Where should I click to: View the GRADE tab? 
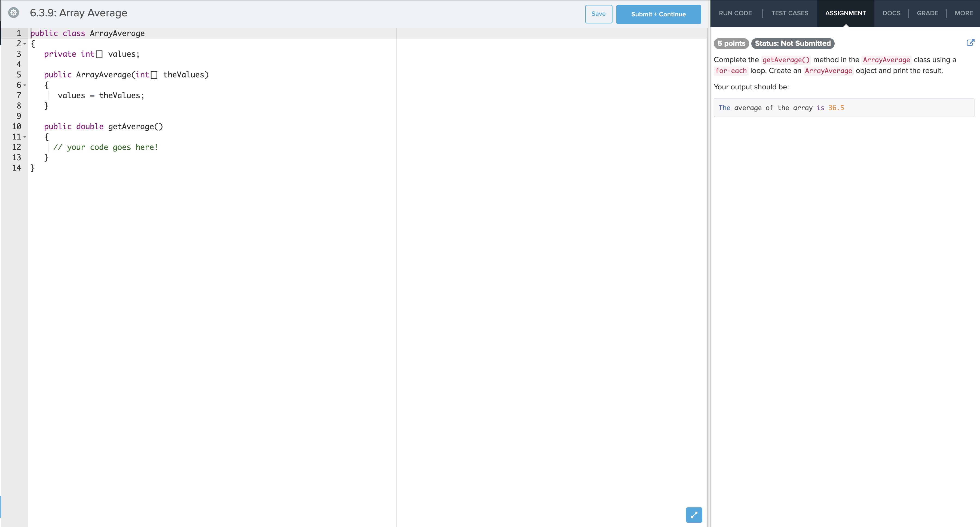pyautogui.click(x=927, y=13)
